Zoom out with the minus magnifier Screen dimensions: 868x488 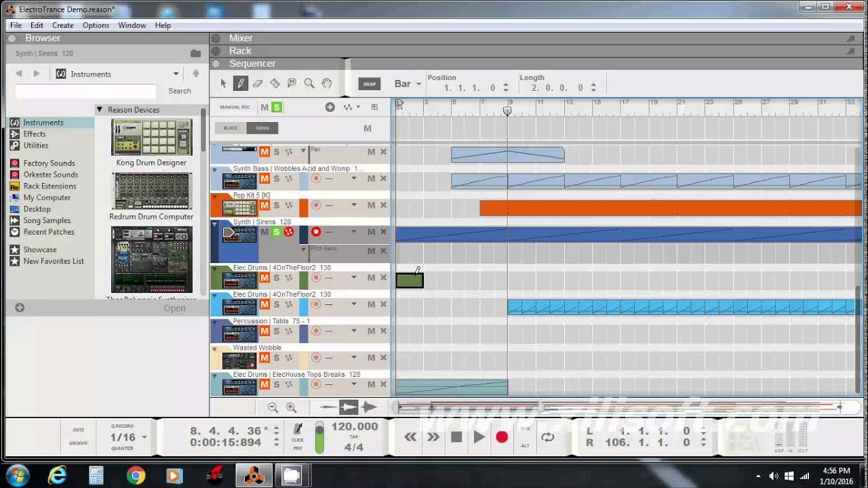pos(273,407)
